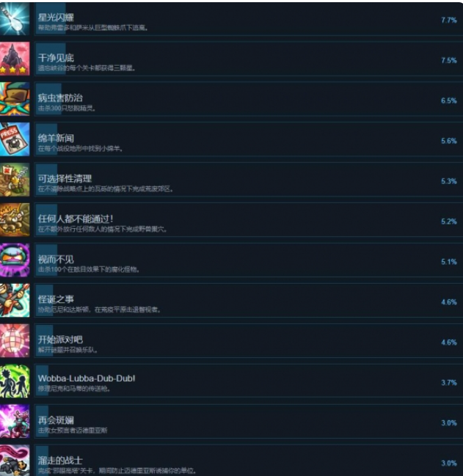The image size is (463, 476).
Task: Select the 再会斑斓 achievement title
Action: point(56,420)
